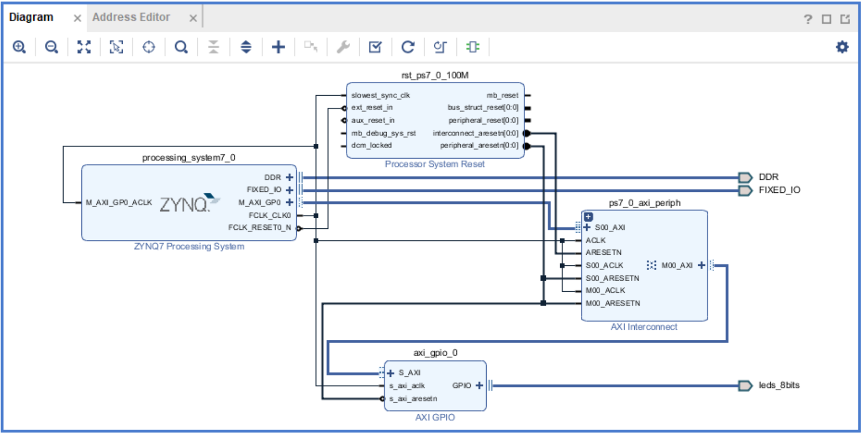The width and height of the screenshot is (868, 436).
Task: Click the green chip Add Module icon
Action: [x=473, y=47]
